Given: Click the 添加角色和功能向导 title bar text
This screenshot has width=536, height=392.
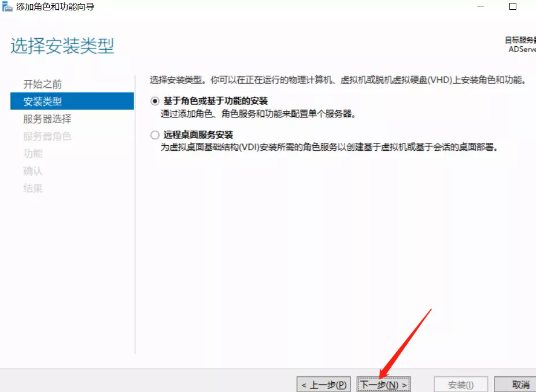Looking at the screenshot, I should coord(56,7).
